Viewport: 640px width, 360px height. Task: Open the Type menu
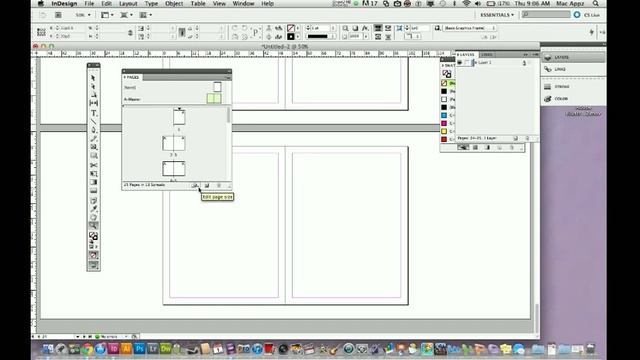(x=151, y=4)
